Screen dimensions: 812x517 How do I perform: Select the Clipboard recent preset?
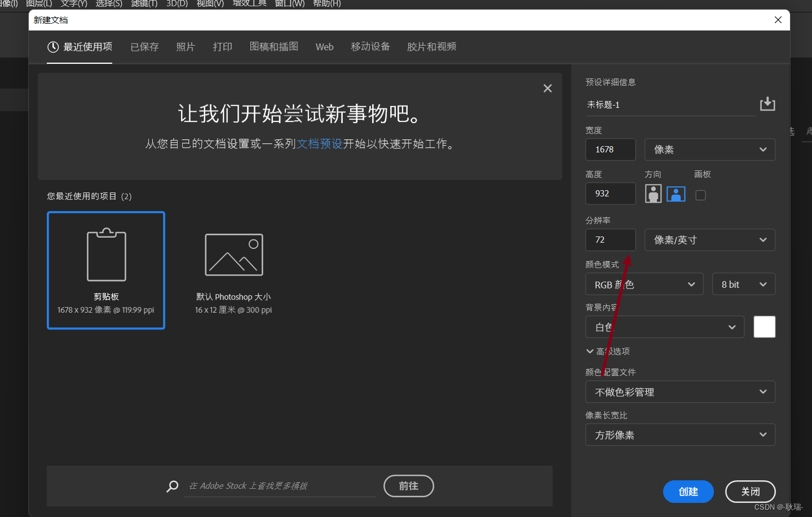[105, 270]
